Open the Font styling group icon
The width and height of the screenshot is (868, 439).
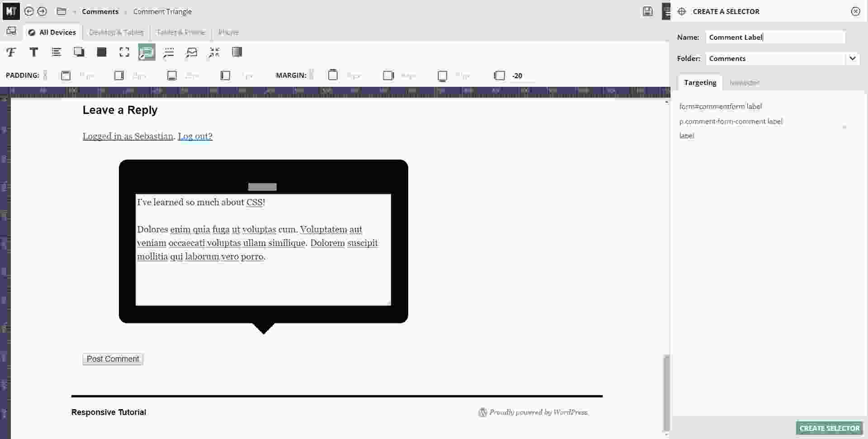click(11, 52)
